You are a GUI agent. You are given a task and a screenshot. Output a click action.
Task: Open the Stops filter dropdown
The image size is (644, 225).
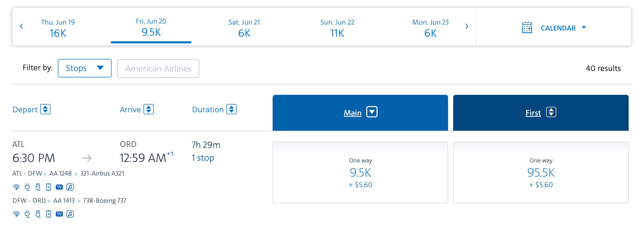click(x=85, y=68)
